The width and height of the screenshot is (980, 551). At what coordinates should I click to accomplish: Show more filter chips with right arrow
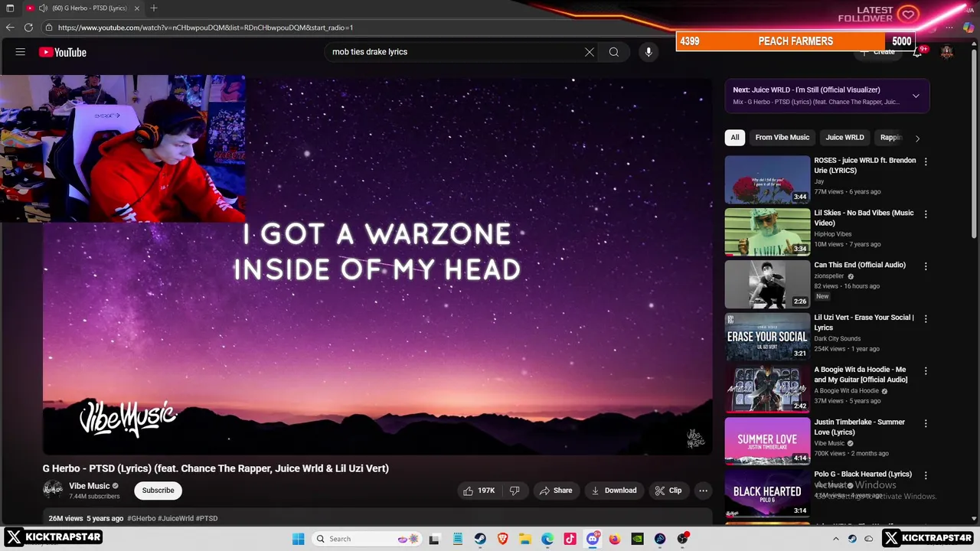click(x=917, y=139)
